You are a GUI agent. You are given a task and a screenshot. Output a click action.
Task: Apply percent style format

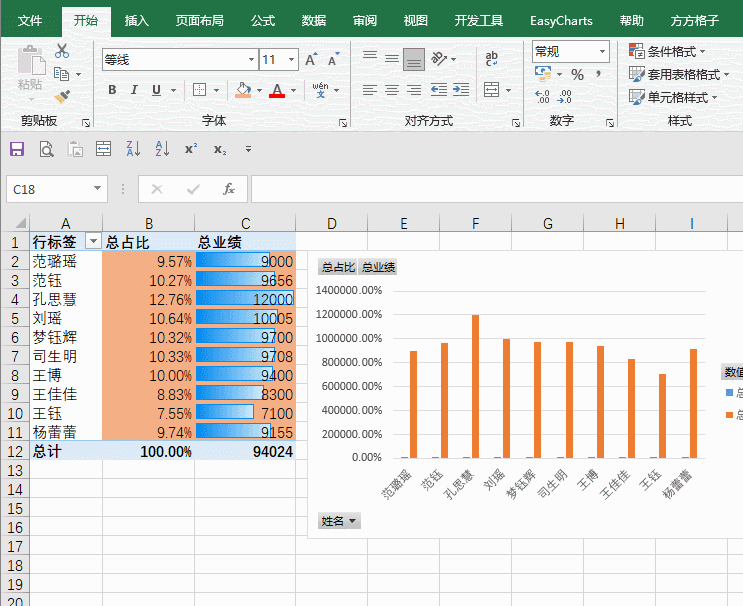[577, 74]
